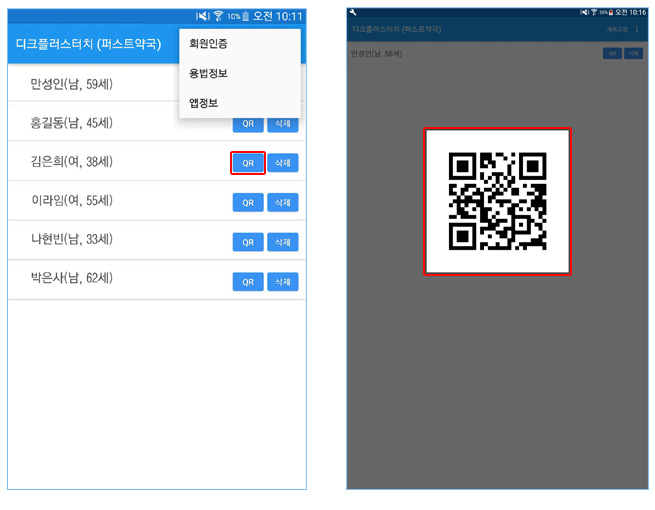655x510 pixels.
Task: Delete the 이라임 entry with 삭제
Action: [283, 203]
